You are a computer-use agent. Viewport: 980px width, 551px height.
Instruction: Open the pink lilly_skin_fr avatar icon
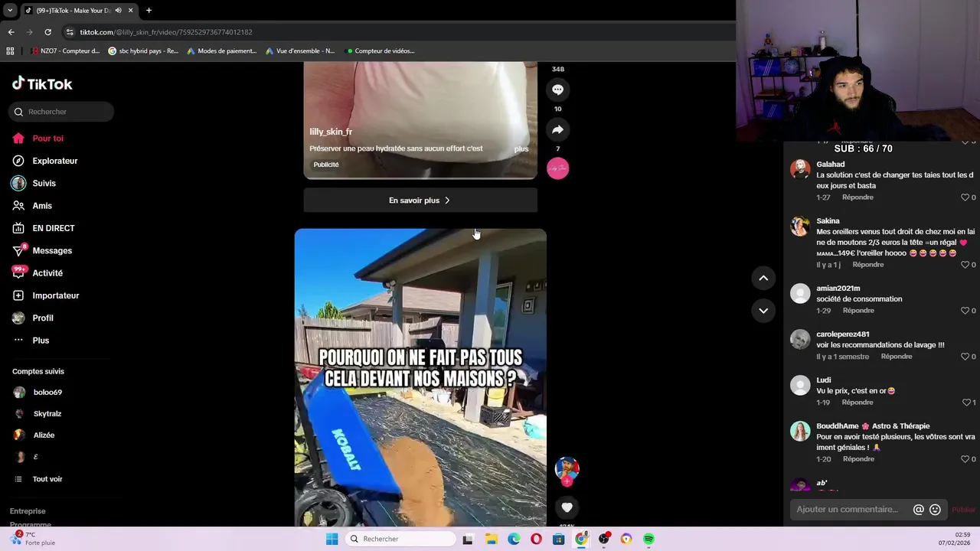[x=557, y=168]
